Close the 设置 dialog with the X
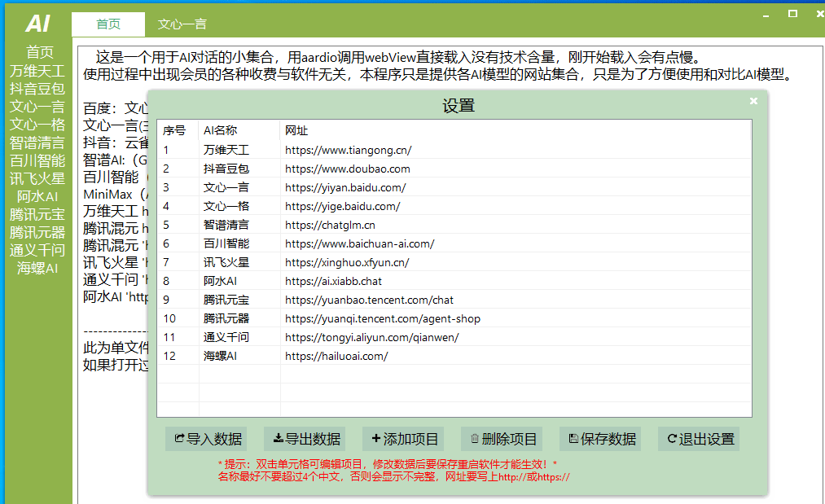Screen dimensions: 825x504 753,101
